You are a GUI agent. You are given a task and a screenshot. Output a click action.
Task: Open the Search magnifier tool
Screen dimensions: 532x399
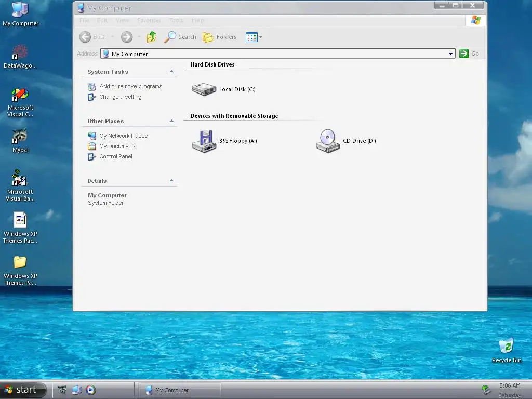coord(180,37)
